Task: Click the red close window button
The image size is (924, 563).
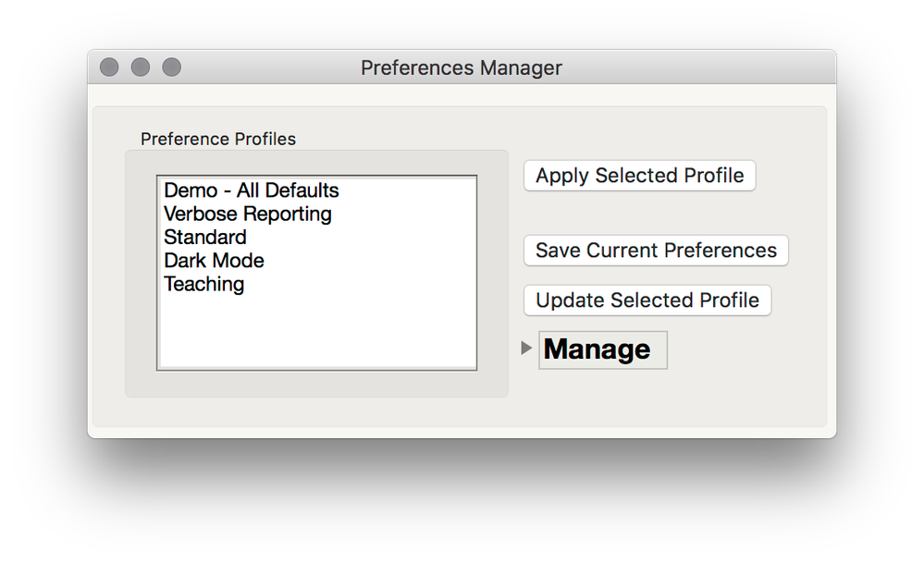Action: [108, 66]
